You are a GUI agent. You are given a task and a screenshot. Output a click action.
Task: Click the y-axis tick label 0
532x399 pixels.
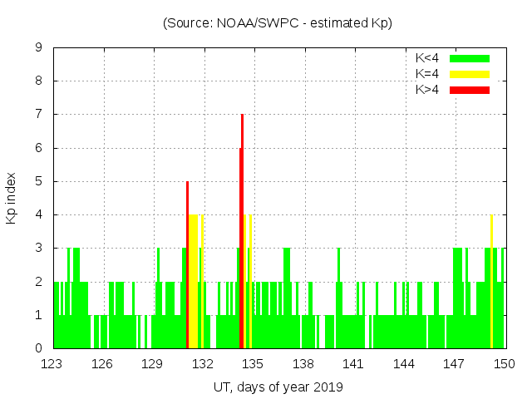(39, 348)
